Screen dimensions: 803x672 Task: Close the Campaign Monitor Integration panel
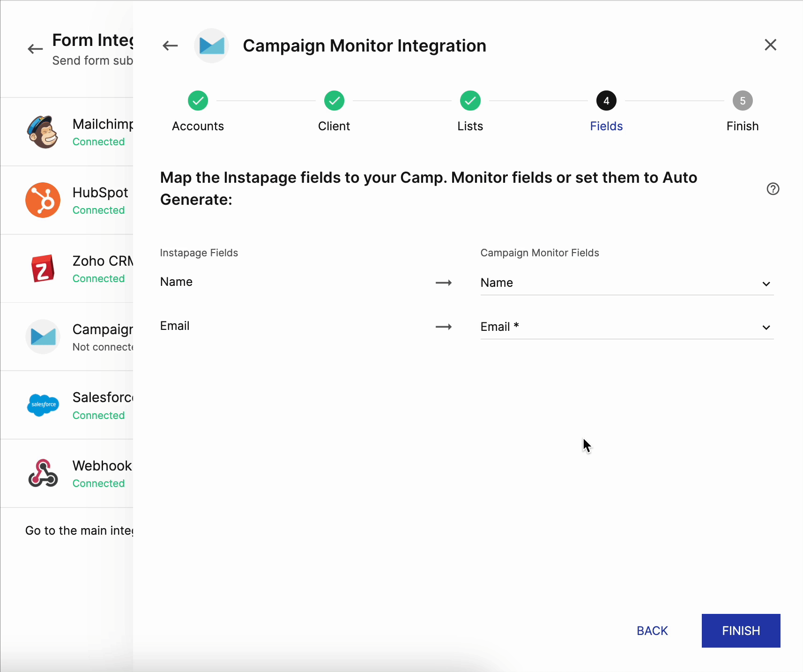pyautogui.click(x=770, y=45)
